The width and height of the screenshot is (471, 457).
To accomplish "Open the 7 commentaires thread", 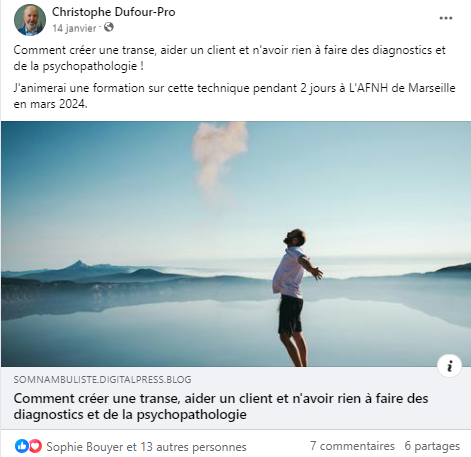I will 352,446.
